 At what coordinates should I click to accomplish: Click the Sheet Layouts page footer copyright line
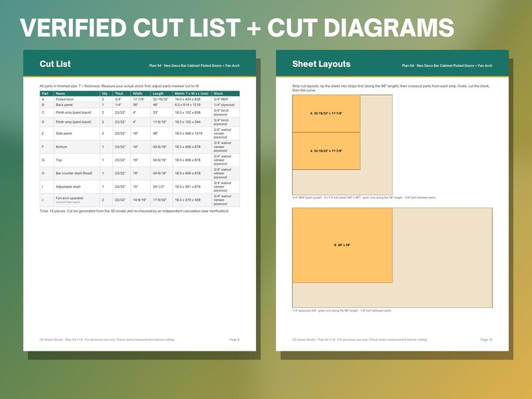click(360, 339)
